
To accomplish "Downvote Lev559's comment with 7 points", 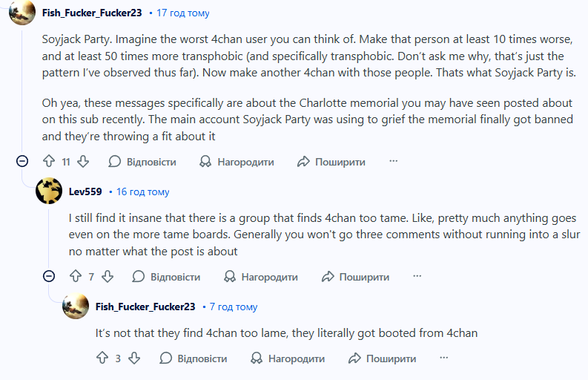I will (107, 277).
